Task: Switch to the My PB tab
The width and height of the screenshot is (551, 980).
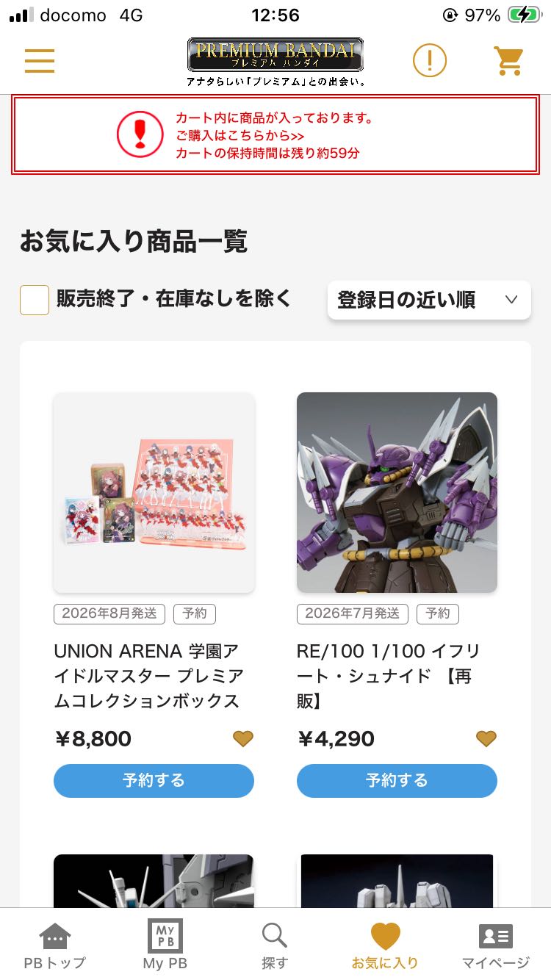Action: 165,945
